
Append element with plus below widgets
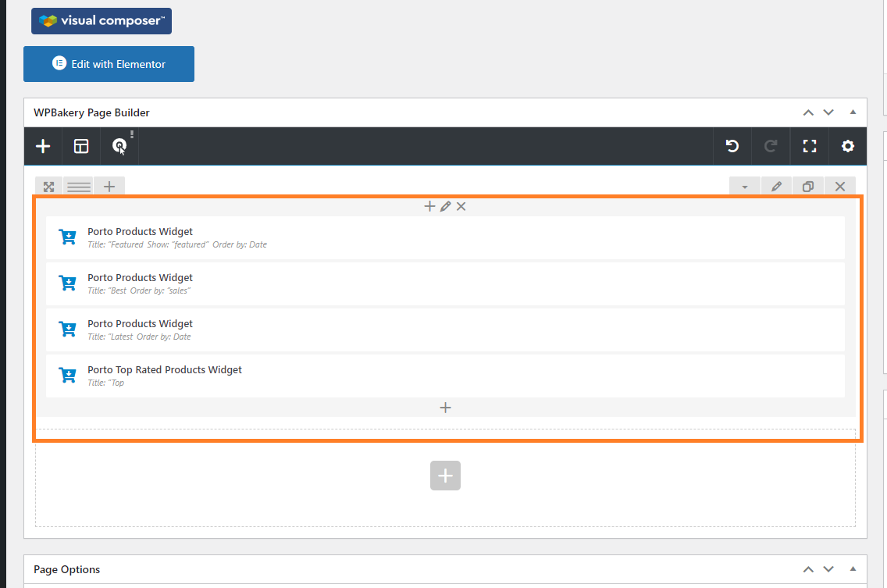(445, 408)
